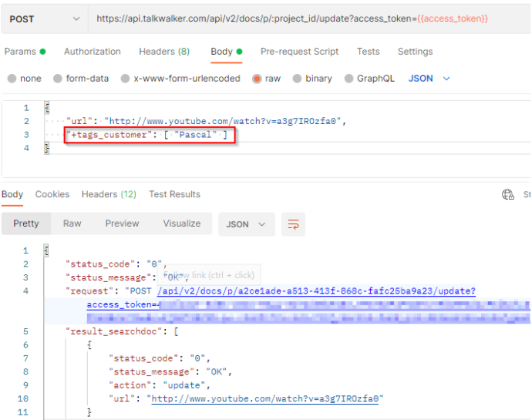Click the "result_searchdoc" line in the response
Image resolution: width=532 pixels, height=420 pixels.
point(122,331)
